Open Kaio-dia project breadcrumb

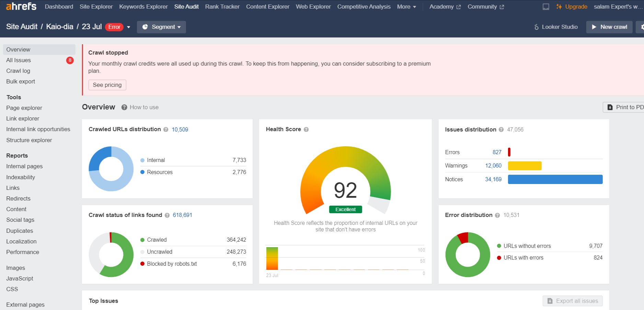click(x=60, y=27)
